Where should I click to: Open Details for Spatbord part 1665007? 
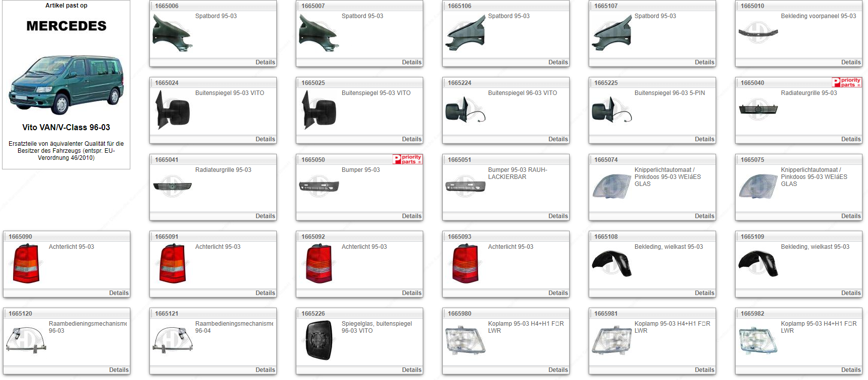(x=411, y=62)
